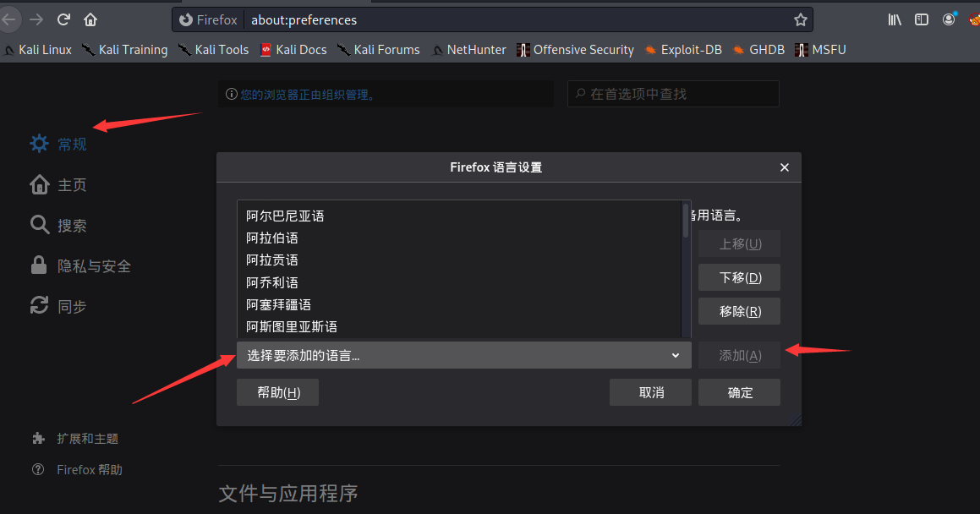This screenshot has height=514, width=980.
Task: Click the magnifier icon for 搜索
Action: pos(40,225)
